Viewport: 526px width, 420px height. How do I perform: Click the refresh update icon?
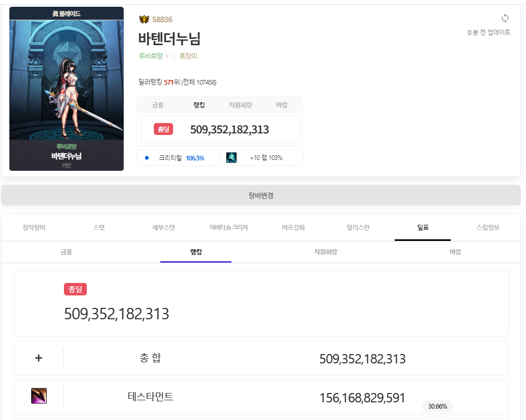coord(505,19)
